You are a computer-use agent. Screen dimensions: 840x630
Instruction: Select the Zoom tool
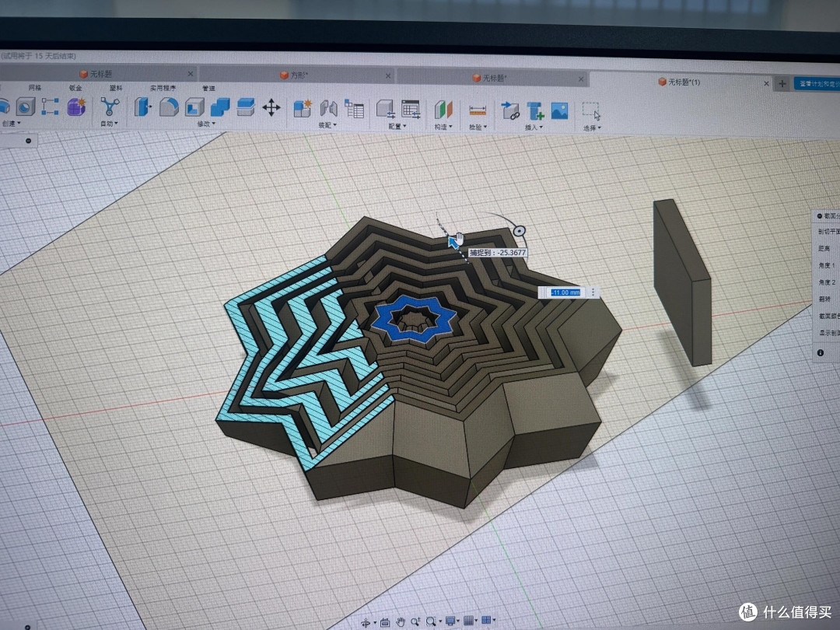click(x=415, y=621)
